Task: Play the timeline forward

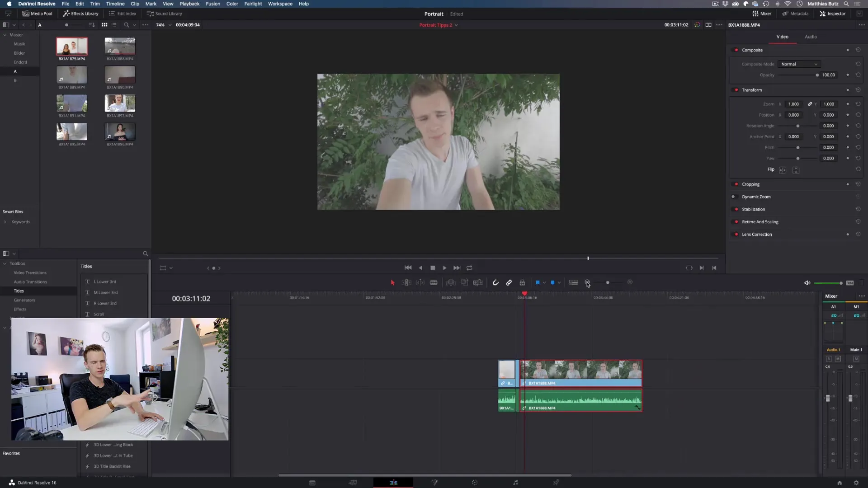Action: click(444, 268)
